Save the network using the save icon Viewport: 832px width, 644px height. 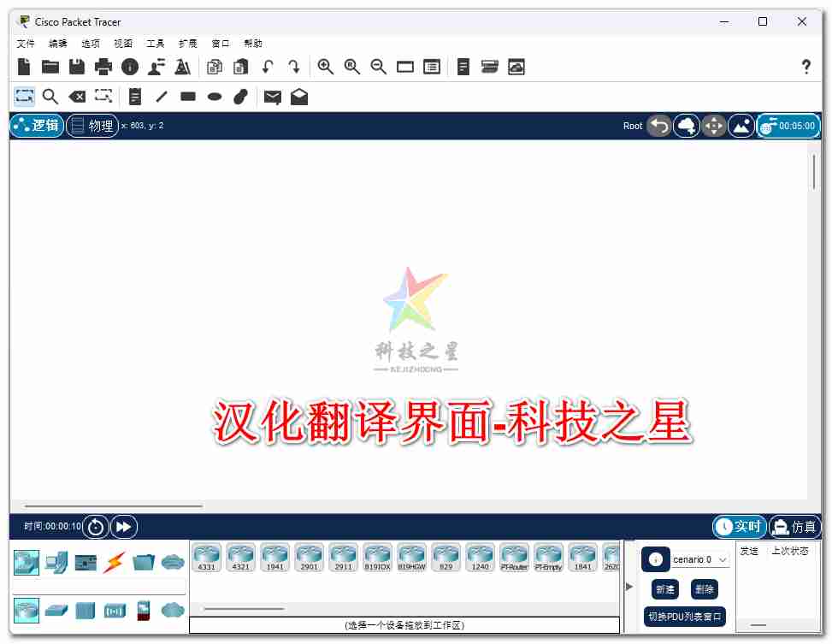(76, 66)
